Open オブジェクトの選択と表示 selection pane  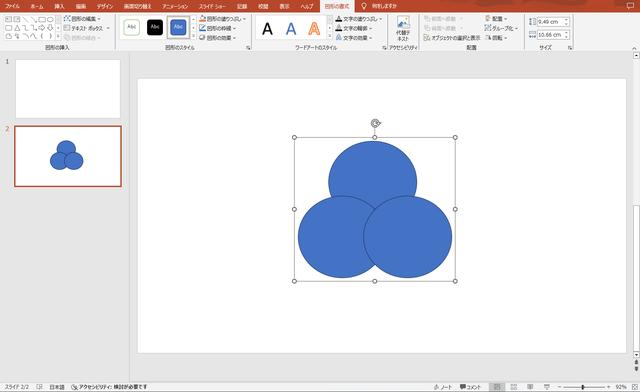point(451,38)
